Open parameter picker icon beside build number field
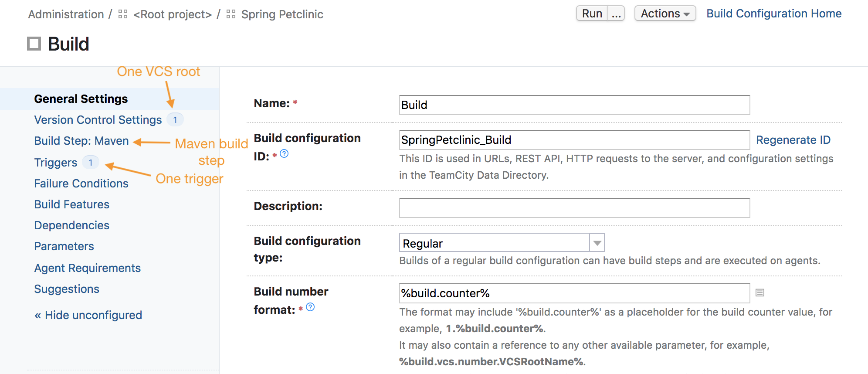The image size is (868, 374). 760,292
